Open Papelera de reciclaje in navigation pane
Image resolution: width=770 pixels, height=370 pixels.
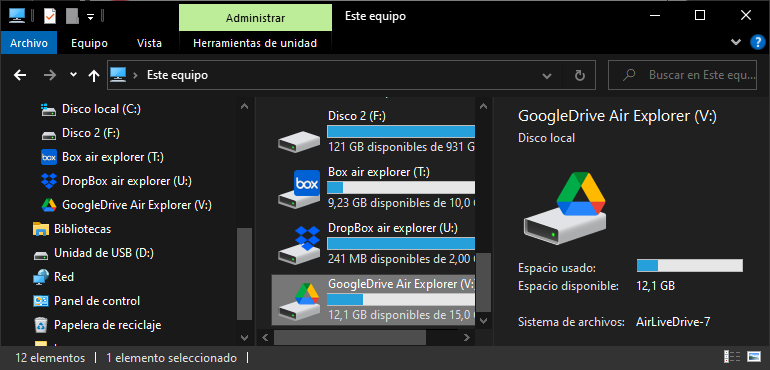pos(108,325)
